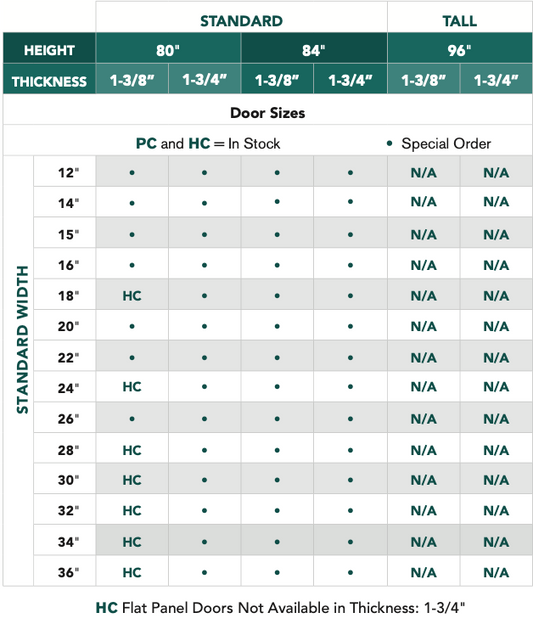The height and width of the screenshot is (624, 533).
Task: Click the STANDARD WIDTH vertical label
Action: [22, 339]
